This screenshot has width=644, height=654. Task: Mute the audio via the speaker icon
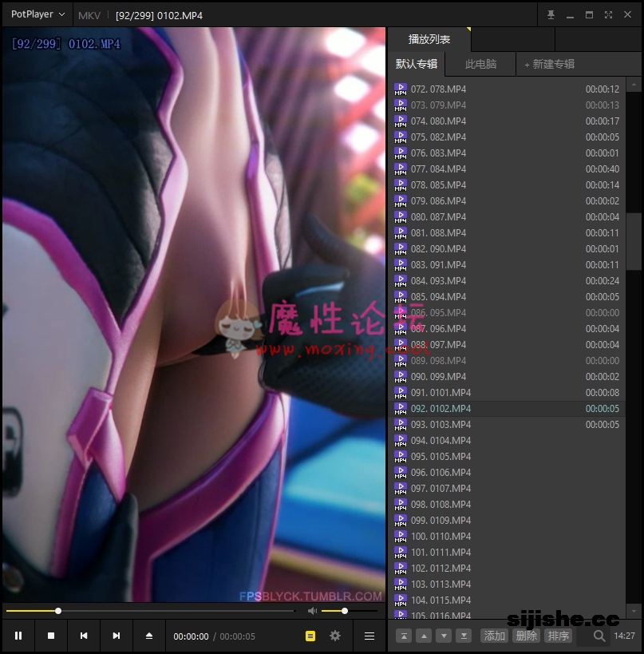pos(312,611)
